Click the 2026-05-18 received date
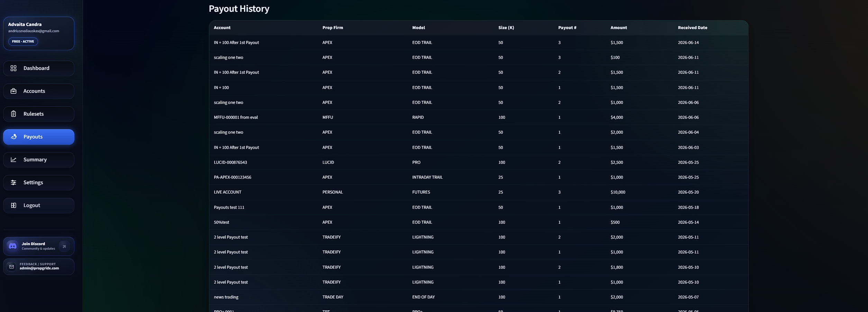The image size is (868, 312). (x=688, y=207)
